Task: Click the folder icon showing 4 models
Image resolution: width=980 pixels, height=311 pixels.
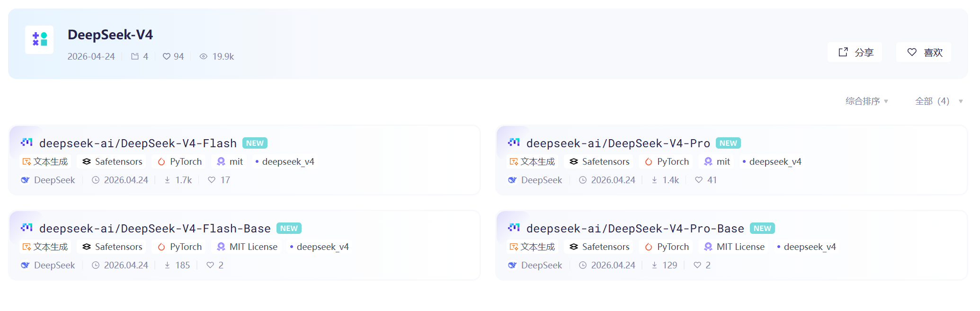Action: [135, 56]
